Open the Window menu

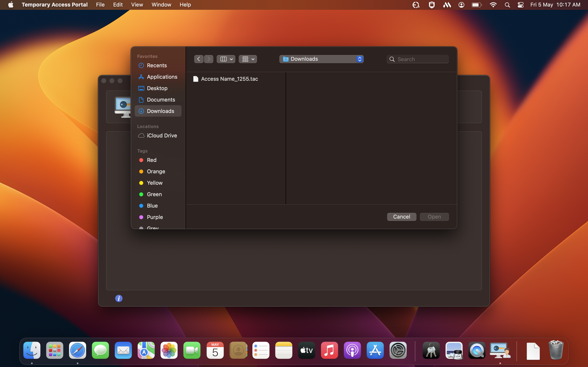pyautogui.click(x=161, y=5)
